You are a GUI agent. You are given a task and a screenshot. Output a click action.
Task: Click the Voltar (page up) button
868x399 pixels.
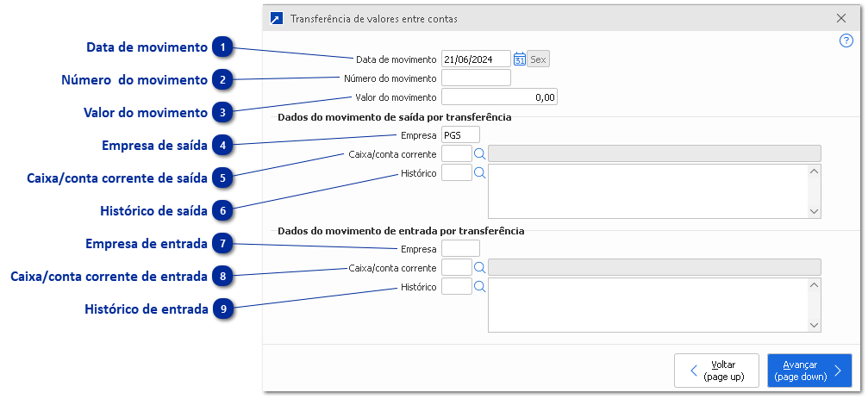point(716,371)
